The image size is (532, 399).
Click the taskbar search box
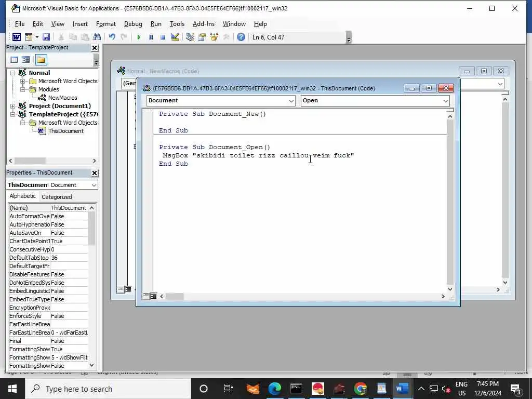[108, 389]
